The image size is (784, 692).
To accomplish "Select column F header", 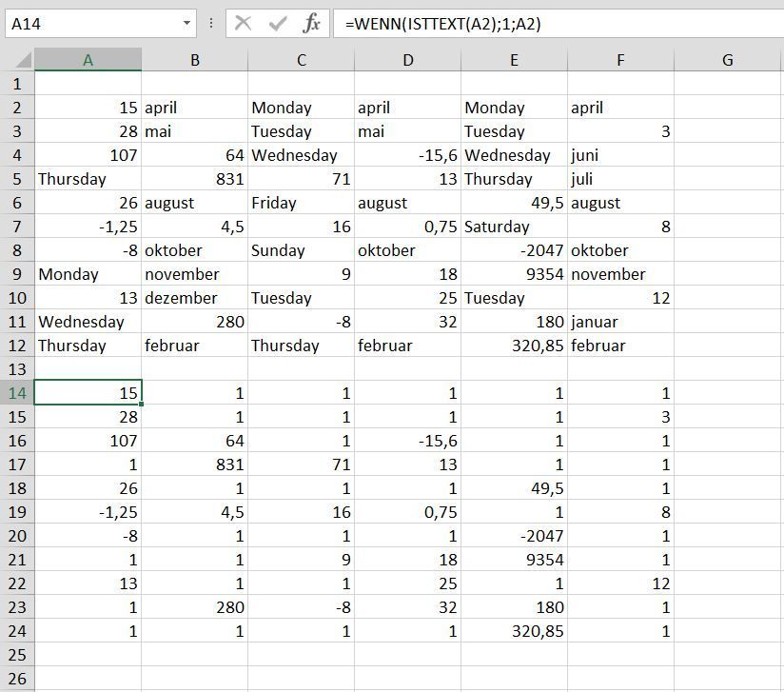I will [621, 60].
